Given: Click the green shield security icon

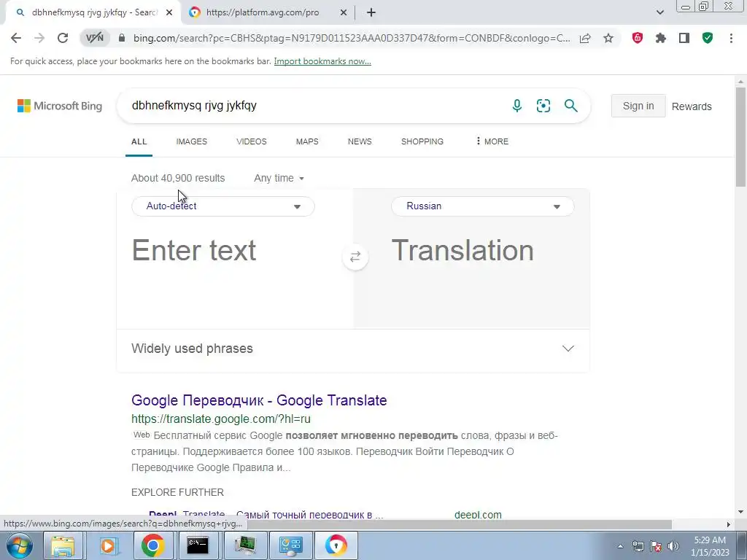Looking at the screenshot, I should pos(708,38).
